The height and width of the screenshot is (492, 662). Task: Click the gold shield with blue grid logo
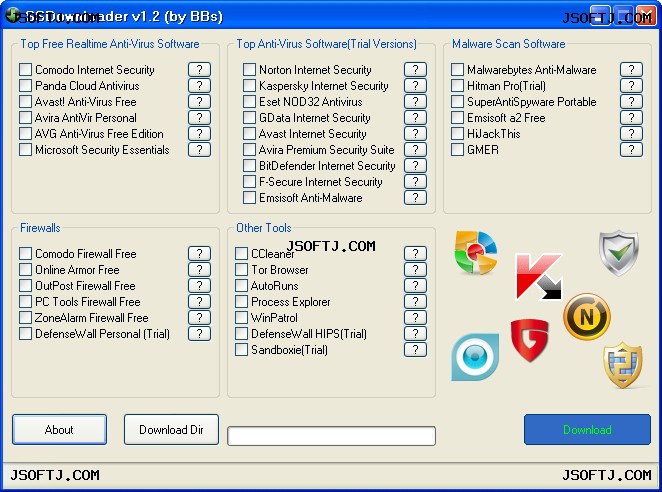pyautogui.click(x=623, y=365)
